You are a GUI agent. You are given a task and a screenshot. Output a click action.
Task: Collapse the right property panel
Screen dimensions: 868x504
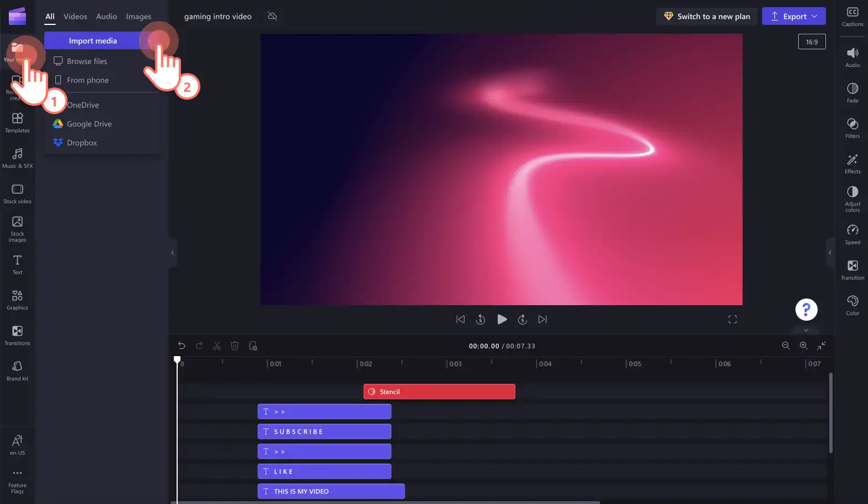pyautogui.click(x=830, y=253)
